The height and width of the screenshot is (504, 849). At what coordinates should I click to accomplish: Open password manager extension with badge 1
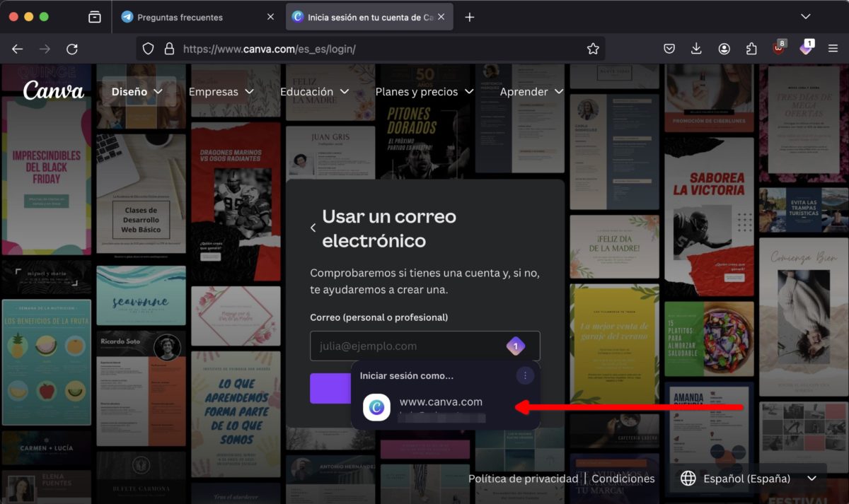807,47
